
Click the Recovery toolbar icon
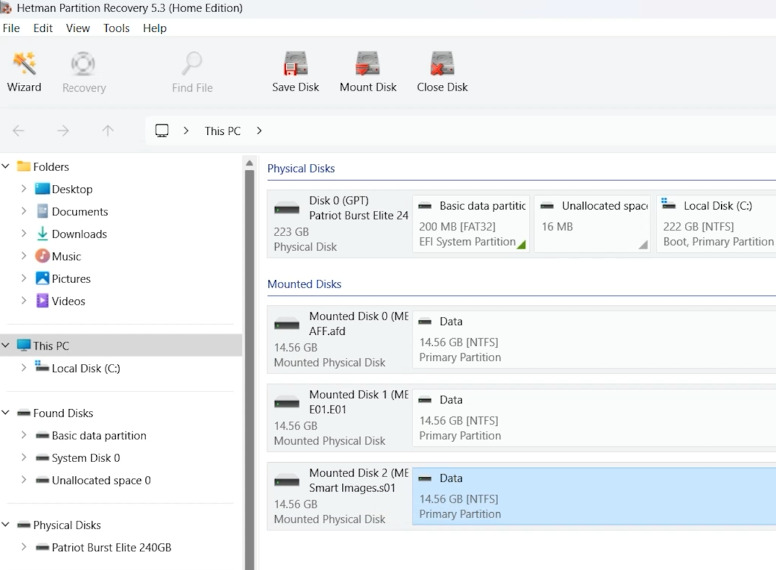pyautogui.click(x=83, y=63)
